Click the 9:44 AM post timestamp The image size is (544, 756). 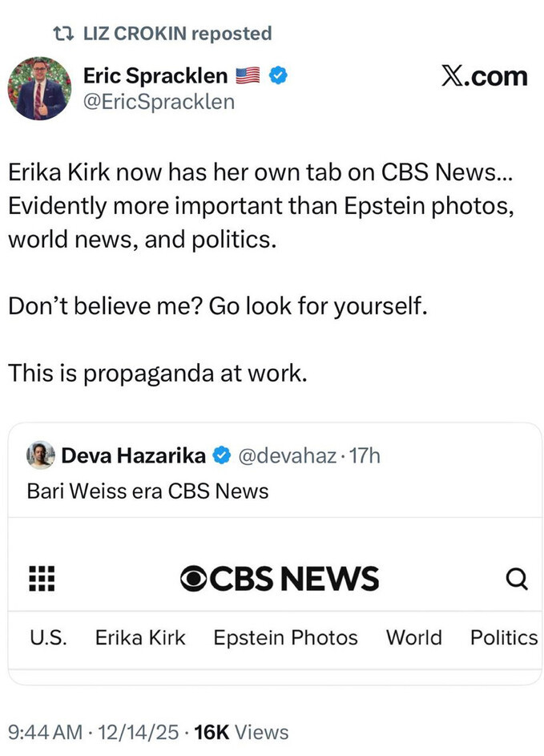[x=45, y=732]
